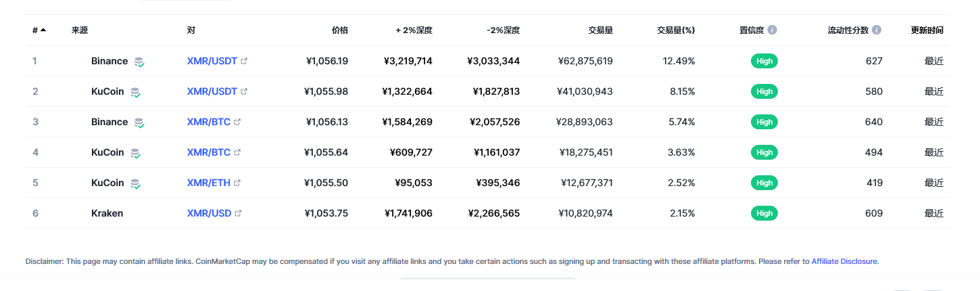Click the reserves icon beside Binance in row 1

(x=139, y=62)
